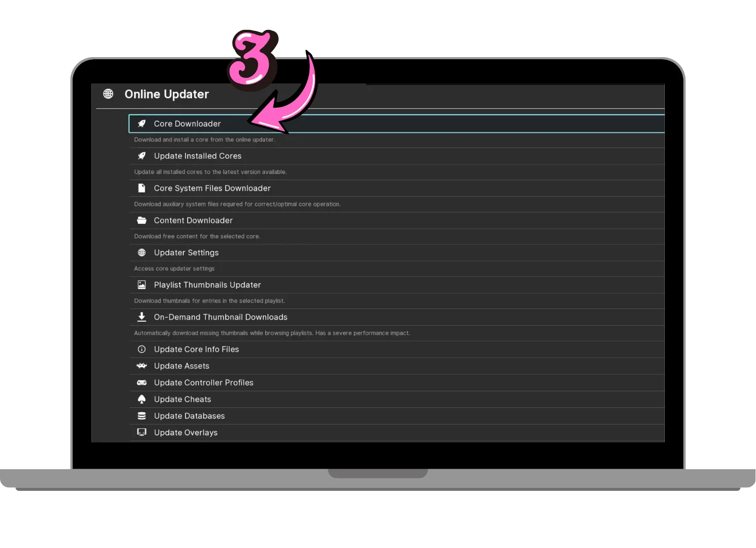Click 'Update all installed cores' description text

210,172
